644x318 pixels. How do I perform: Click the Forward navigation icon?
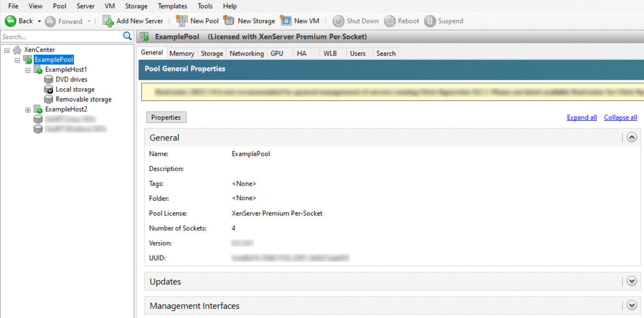(x=52, y=21)
